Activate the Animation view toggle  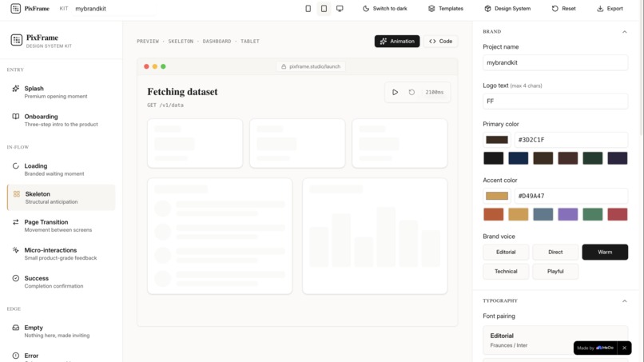pyautogui.click(x=397, y=41)
